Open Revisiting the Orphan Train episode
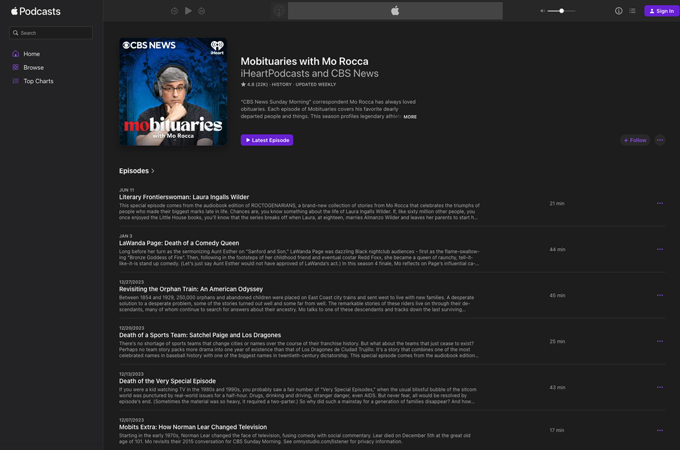This screenshot has width=680, height=450. point(191,289)
